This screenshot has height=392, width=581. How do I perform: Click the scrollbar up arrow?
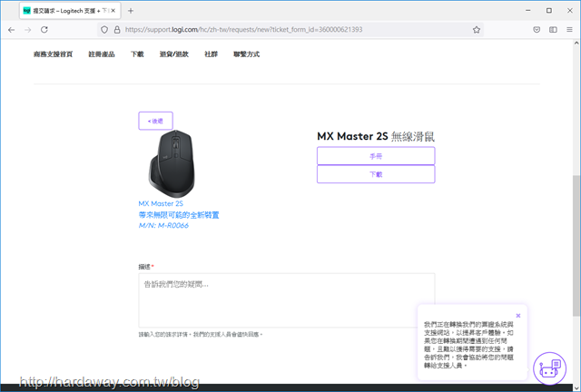pyautogui.click(x=576, y=43)
